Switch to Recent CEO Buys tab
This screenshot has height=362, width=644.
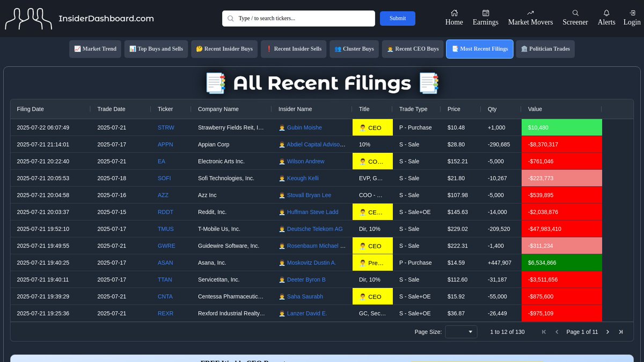(413, 49)
